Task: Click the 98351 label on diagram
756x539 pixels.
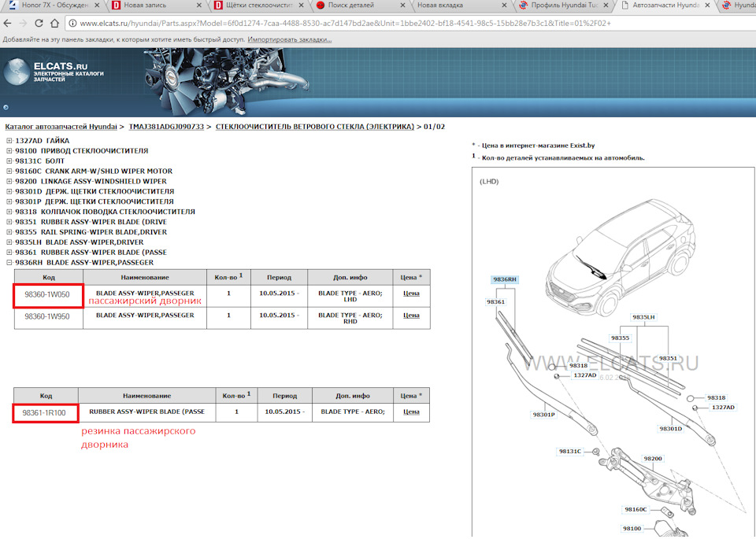Action: [669, 358]
